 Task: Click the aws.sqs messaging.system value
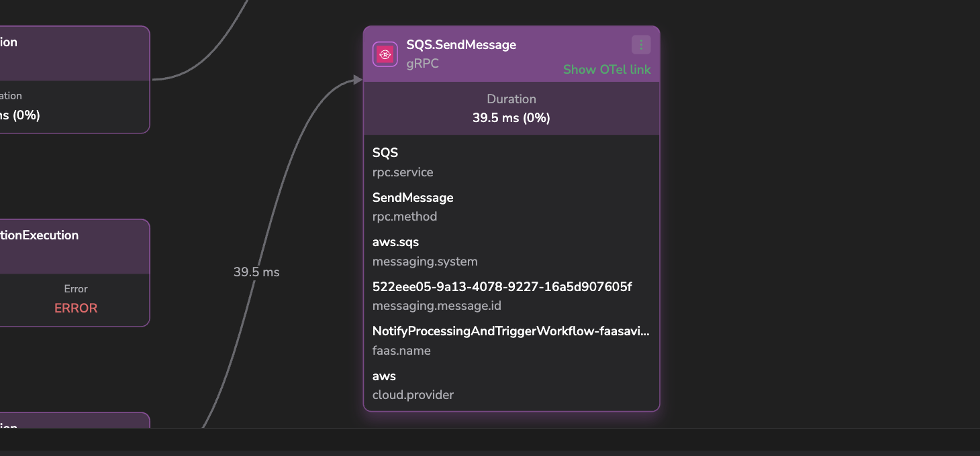tap(395, 242)
